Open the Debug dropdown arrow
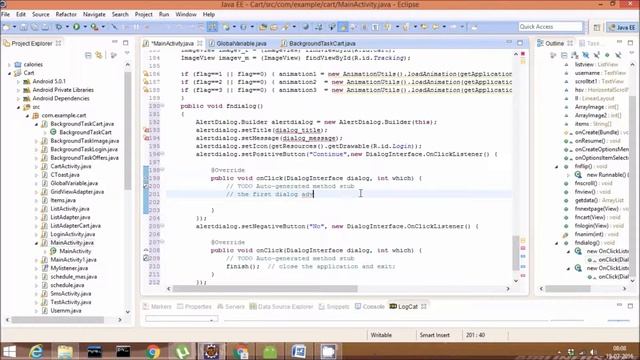Image resolution: width=640 pixels, height=360 pixels. pyautogui.click(x=67, y=27)
